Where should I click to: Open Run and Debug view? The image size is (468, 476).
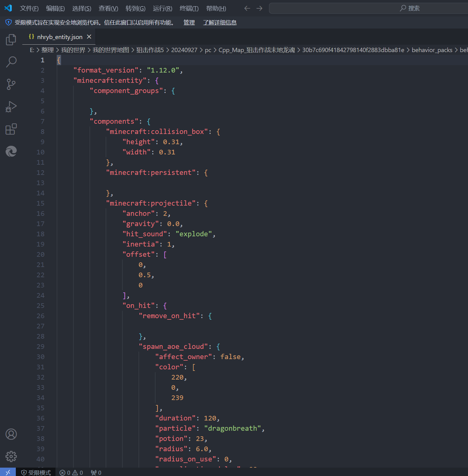11,107
